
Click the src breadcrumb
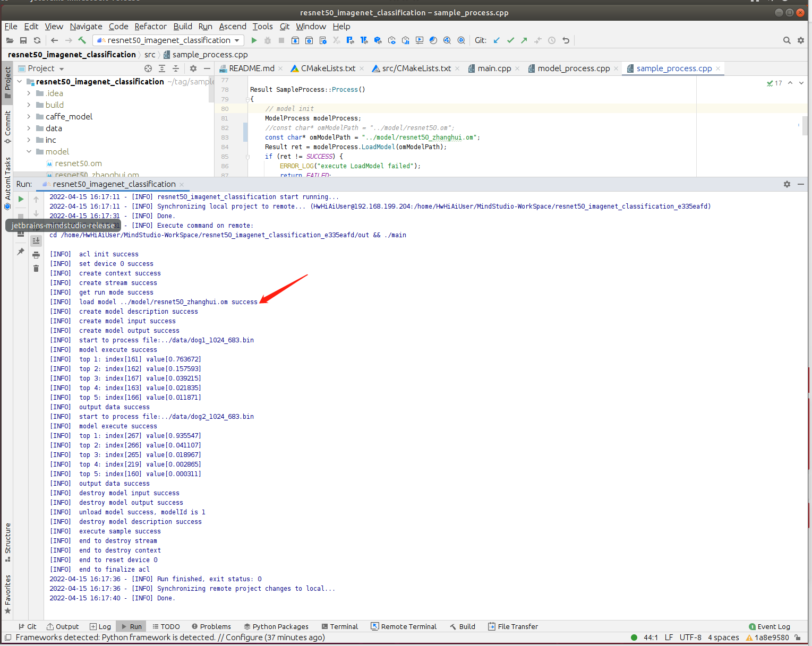[x=150, y=55]
